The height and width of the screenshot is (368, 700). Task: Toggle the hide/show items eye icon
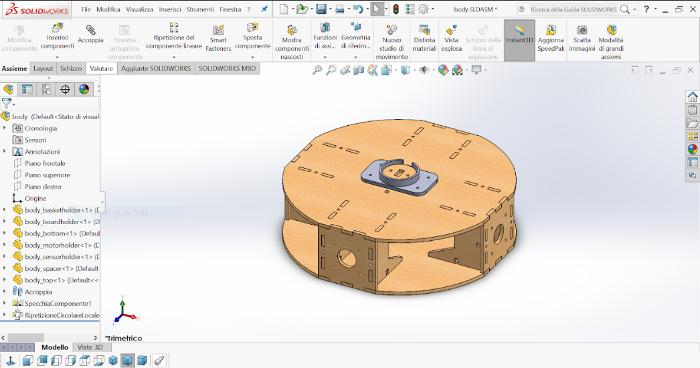[424, 70]
